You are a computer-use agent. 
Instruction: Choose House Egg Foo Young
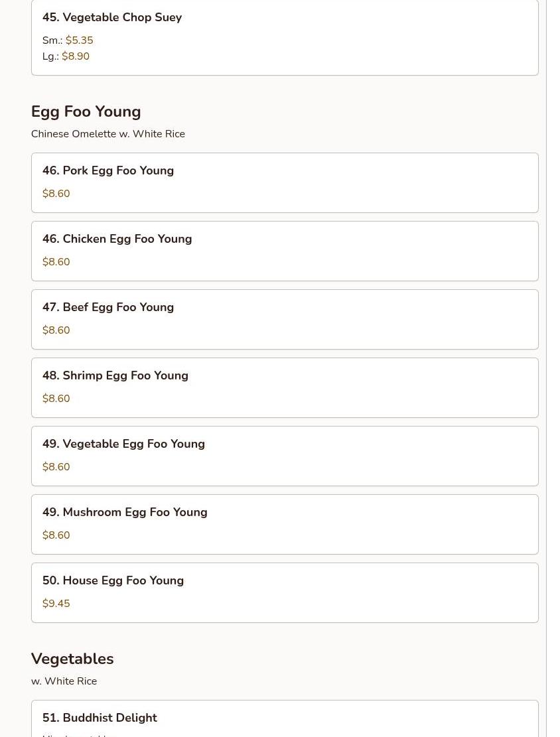click(113, 580)
